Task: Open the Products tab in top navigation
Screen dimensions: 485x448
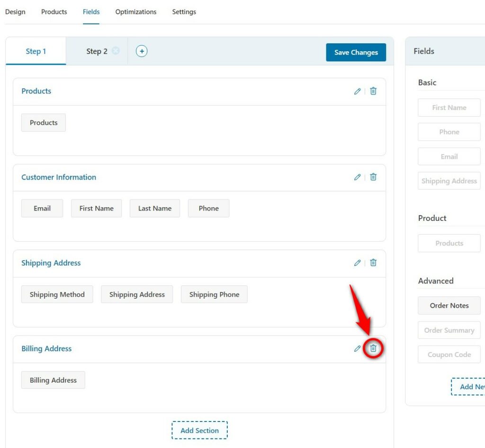Action: click(54, 12)
